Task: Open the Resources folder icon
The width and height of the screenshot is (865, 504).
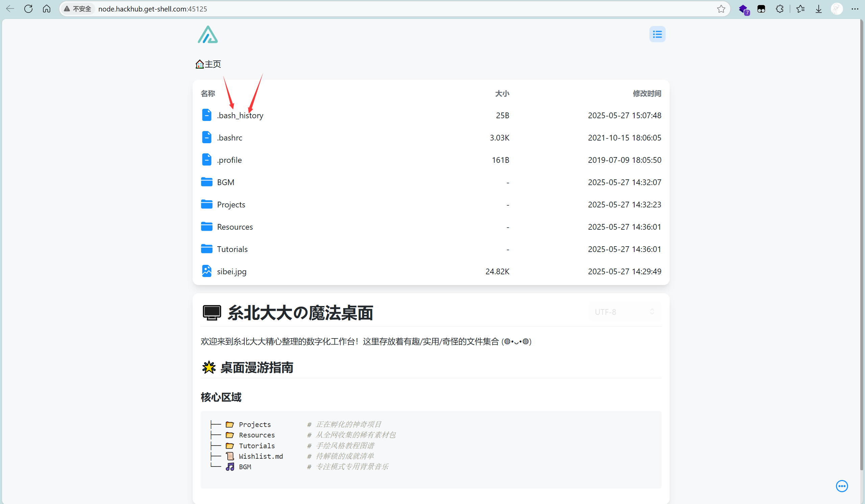Action: pos(206,226)
